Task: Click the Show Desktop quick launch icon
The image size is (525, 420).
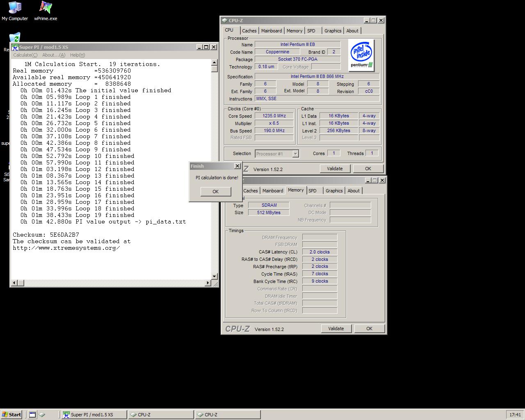Action: pos(32,415)
